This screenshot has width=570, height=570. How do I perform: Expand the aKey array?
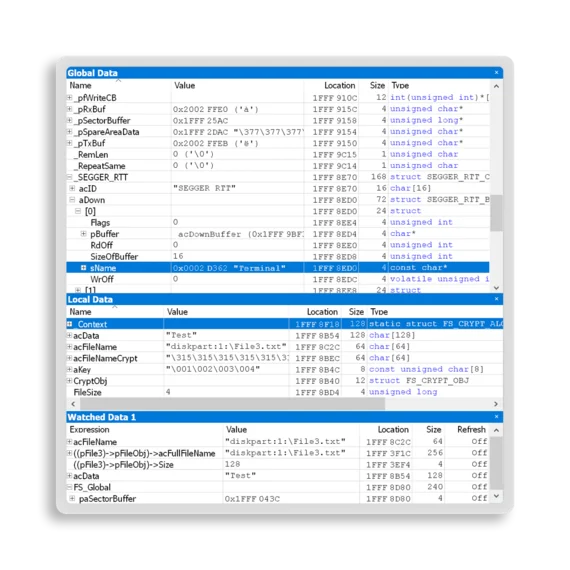[x=70, y=369]
